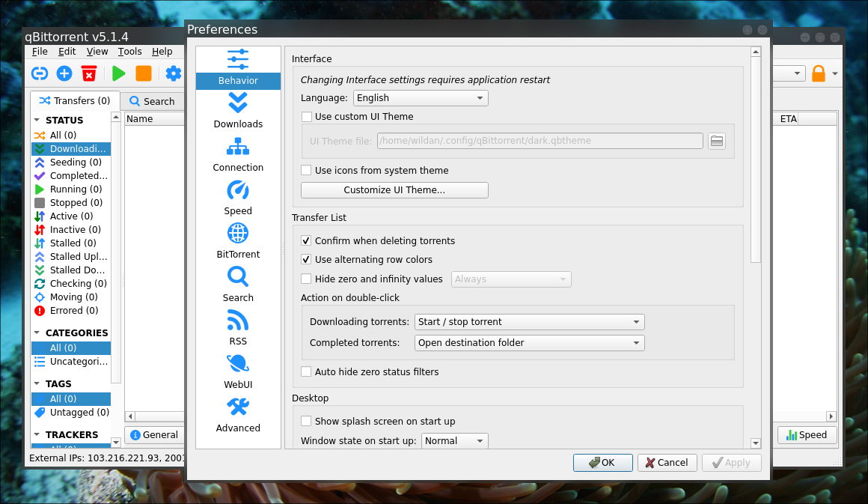This screenshot has width=868, height=504.
Task: Go to BitTorrent preferences
Action: coord(238,240)
